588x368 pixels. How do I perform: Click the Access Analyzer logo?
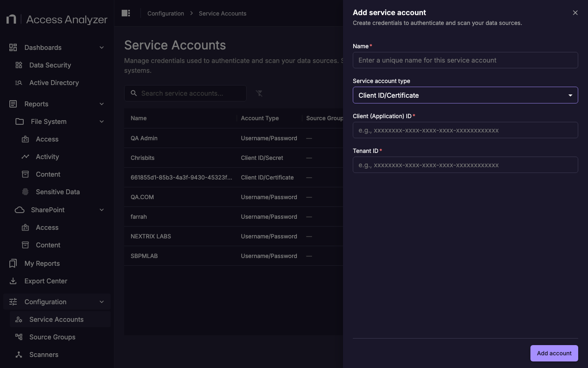point(56,19)
